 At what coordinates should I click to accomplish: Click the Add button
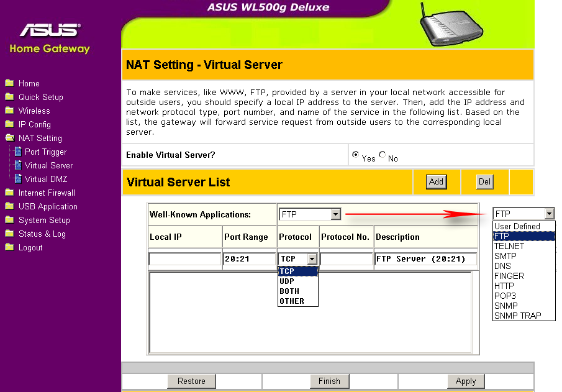436,182
